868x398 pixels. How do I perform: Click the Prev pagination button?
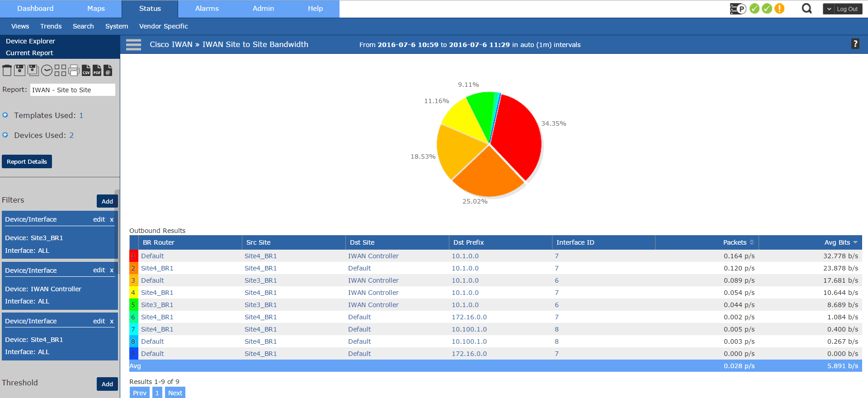(140, 393)
